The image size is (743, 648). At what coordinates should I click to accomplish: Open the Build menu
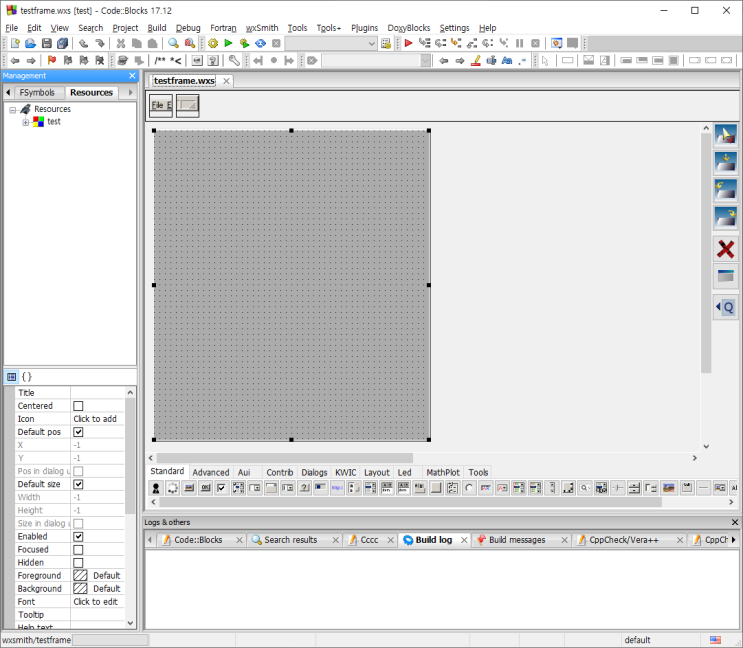[156, 28]
